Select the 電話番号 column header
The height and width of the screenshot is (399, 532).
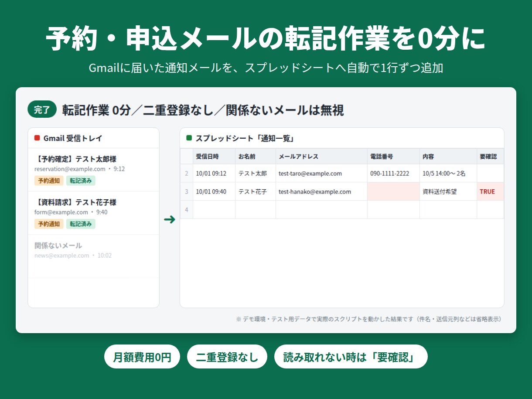coord(393,157)
